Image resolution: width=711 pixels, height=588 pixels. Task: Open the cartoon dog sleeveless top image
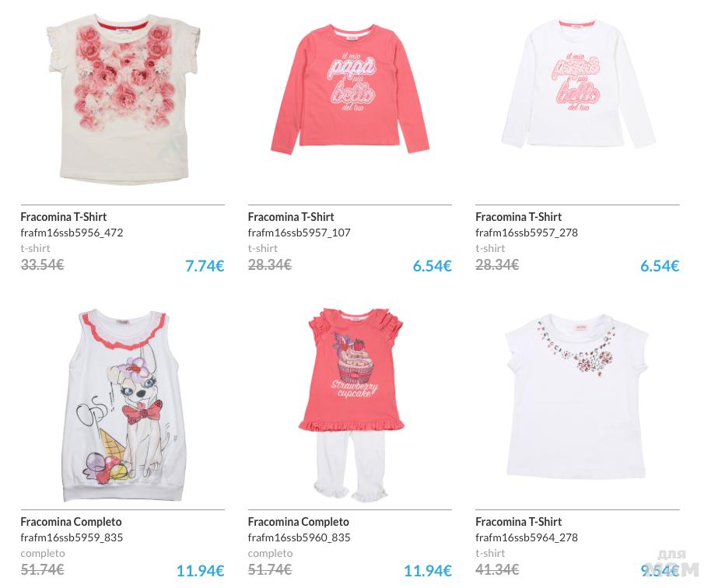click(x=124, y=406)
